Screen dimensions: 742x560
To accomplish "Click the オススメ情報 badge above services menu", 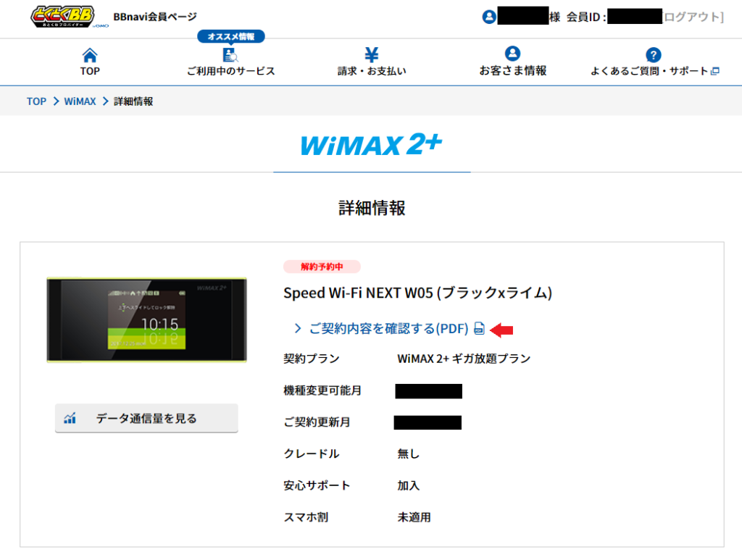I will [x=230, y=35].
